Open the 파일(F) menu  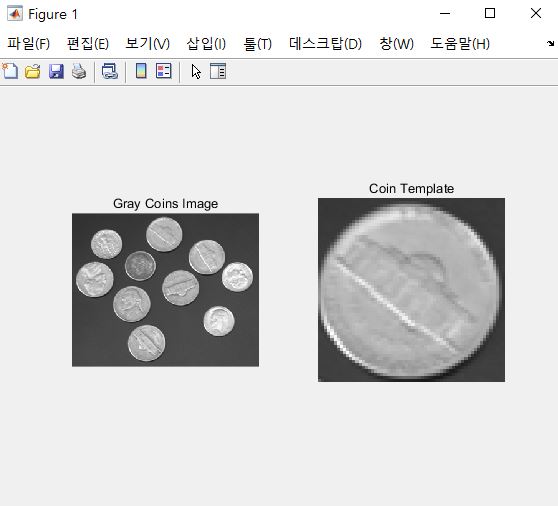28,44
